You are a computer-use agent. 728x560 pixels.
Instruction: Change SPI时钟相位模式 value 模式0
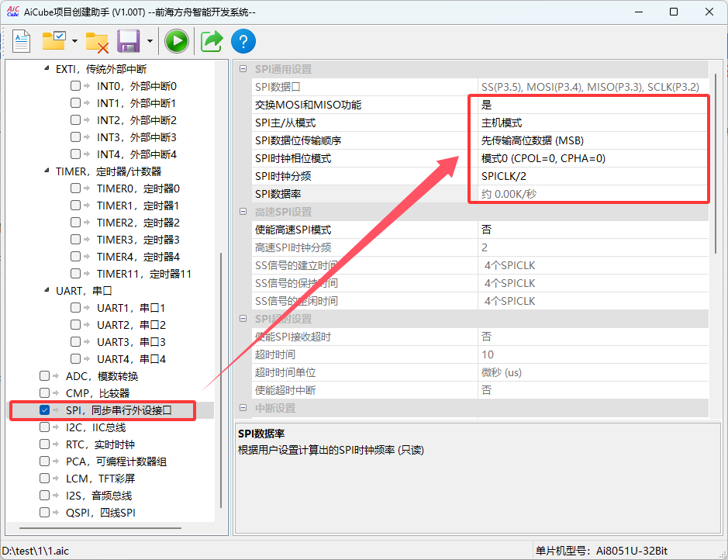(x=593, y=158)
